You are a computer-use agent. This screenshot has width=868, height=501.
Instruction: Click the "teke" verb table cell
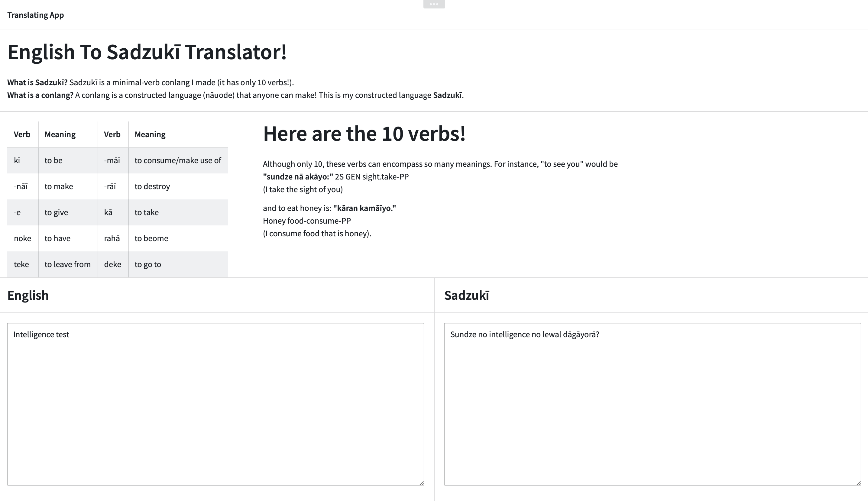tap(22, 264)
